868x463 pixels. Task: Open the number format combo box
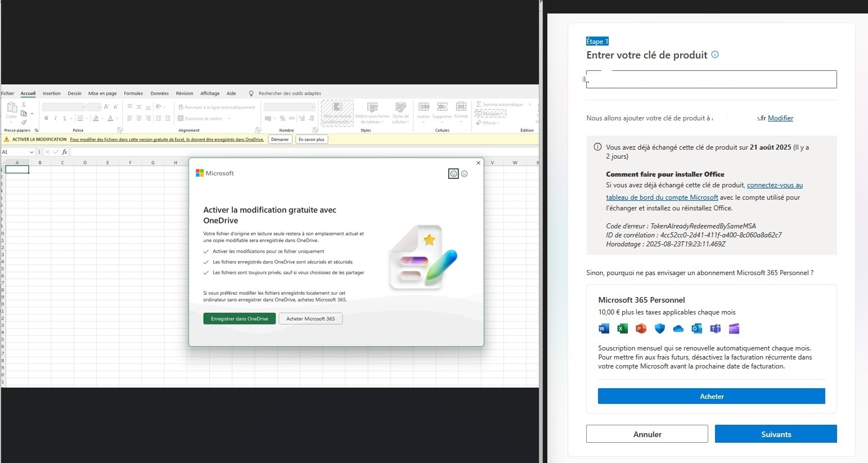pos(290,107)
